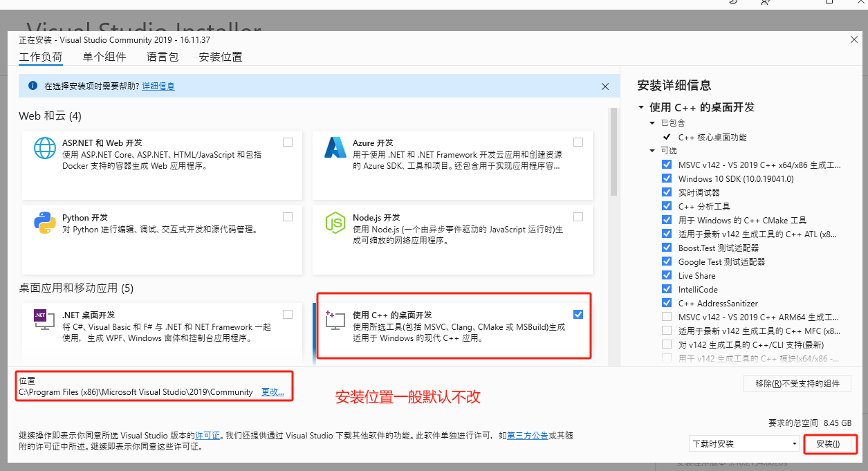Uncheck MSVC v142 x64/x86 build tools option
This screenshot has height=471, width=868.
coord(667,165)
